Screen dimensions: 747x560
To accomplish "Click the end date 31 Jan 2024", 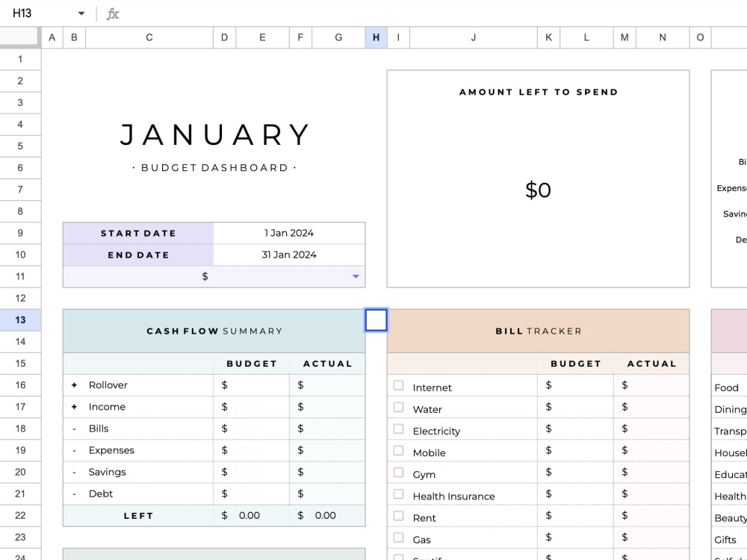I will 289,255.
